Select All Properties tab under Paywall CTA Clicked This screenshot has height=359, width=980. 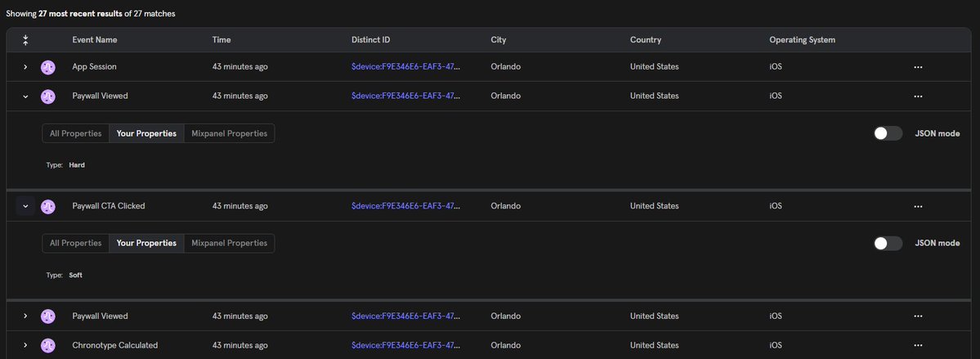[x=76, y=244]
